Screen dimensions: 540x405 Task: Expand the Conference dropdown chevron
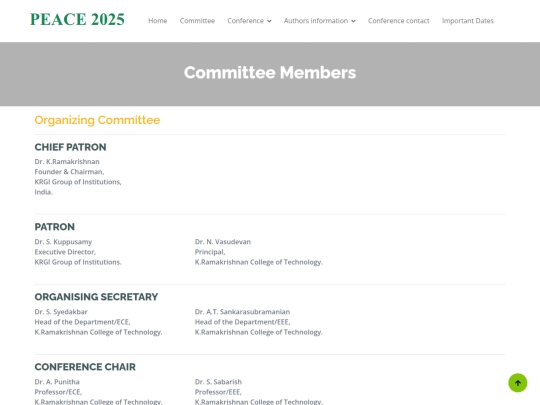(269, 21)
